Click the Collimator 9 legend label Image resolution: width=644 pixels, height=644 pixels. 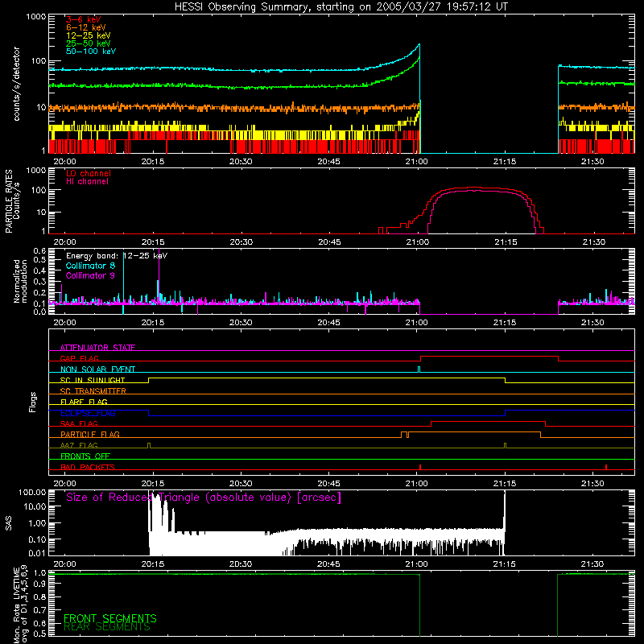coord(90,275)
